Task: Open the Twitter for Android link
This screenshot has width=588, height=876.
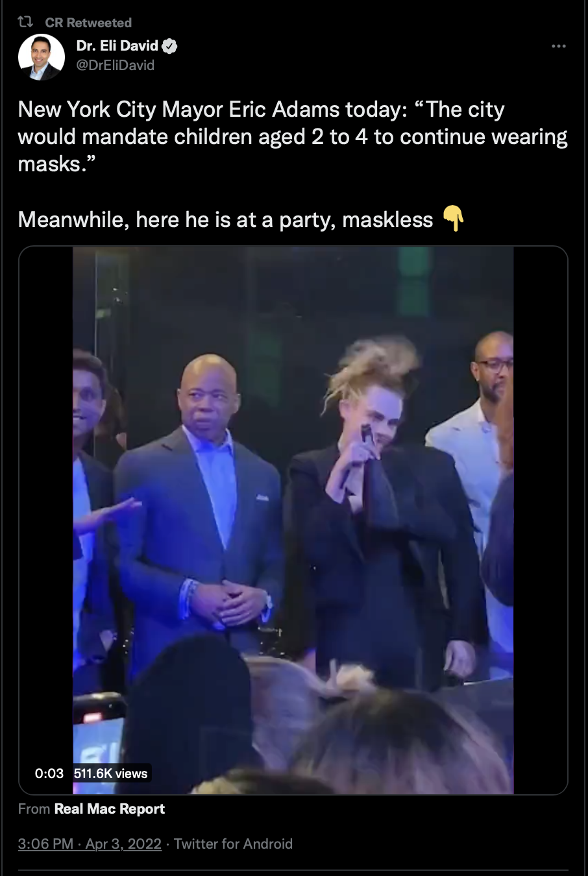Action: (x=233, y=844)
